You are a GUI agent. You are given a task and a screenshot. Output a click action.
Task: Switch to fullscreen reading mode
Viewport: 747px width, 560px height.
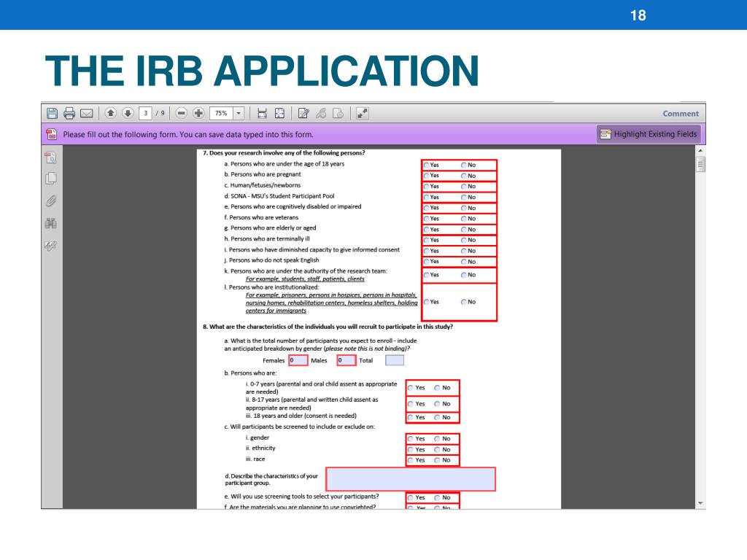coord(363,113)
